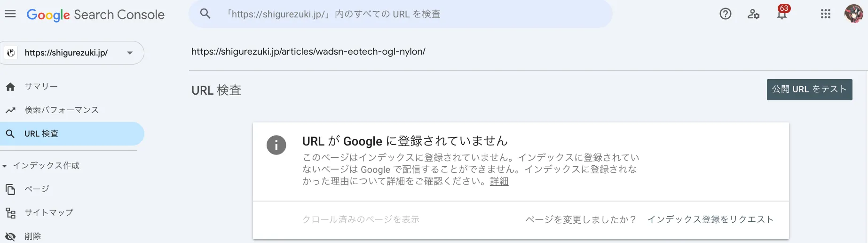Click the profile avatar picture
The image size is (868, 243).
pyautogui.click(x=853, y=14)
